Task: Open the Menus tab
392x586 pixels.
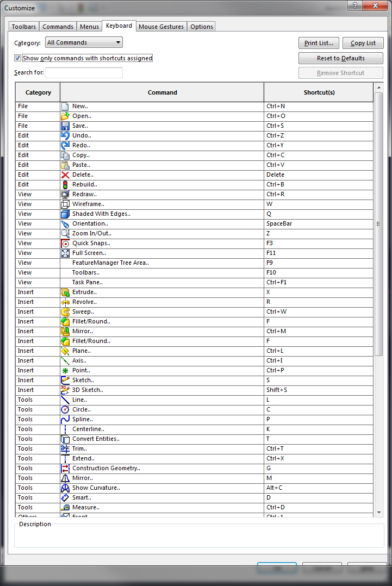Action: (x=89, y=27)
